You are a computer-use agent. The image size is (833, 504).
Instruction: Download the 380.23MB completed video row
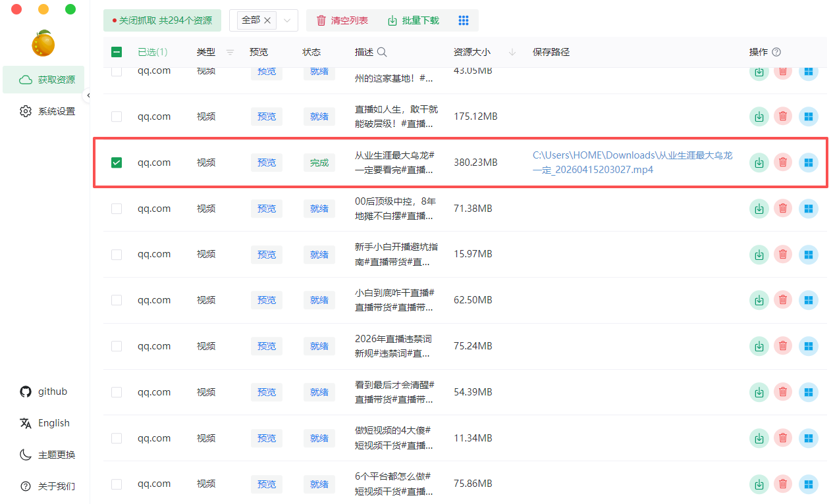tap(759, 163)
